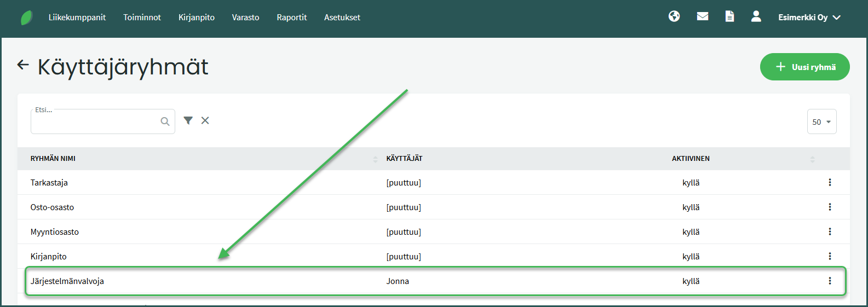
Task: Focus the Etsi search field
Action: click(94, 122)
